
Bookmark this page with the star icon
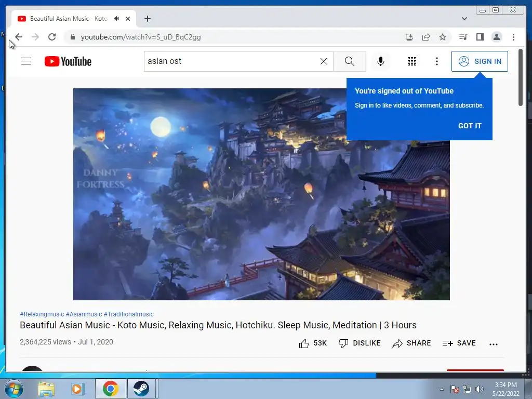(443, 37)
